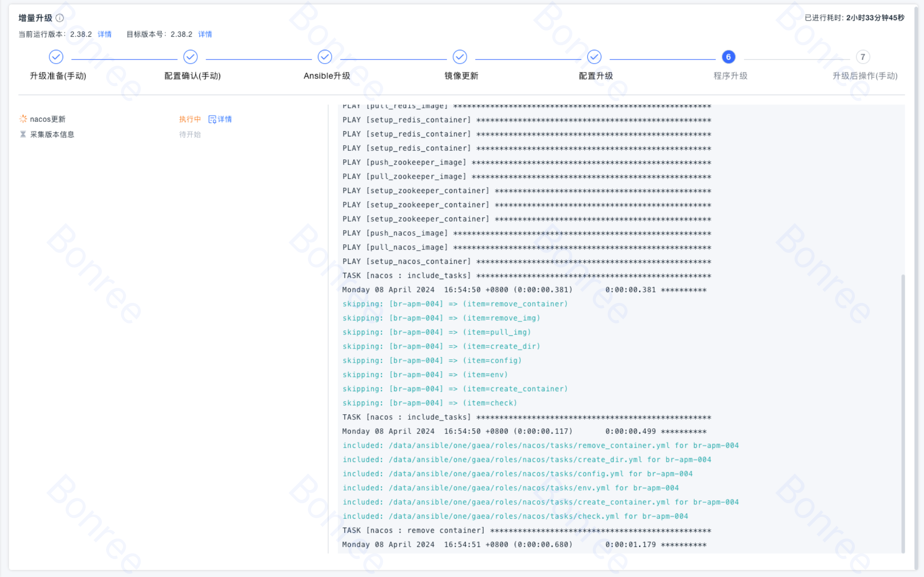Open the 详情 log details for nacos更新

coord(220,119)
